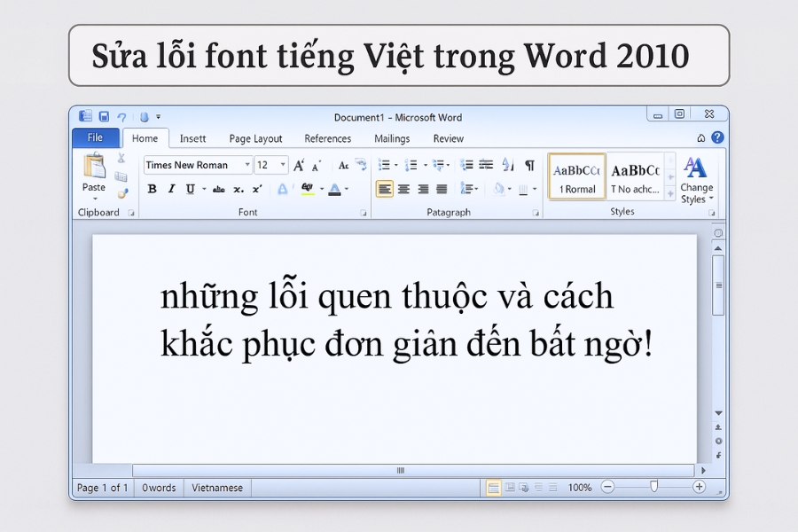Select the Italic formatting icon
The height and width of the screenshot is (532, 798).
(x=171, y=189)
